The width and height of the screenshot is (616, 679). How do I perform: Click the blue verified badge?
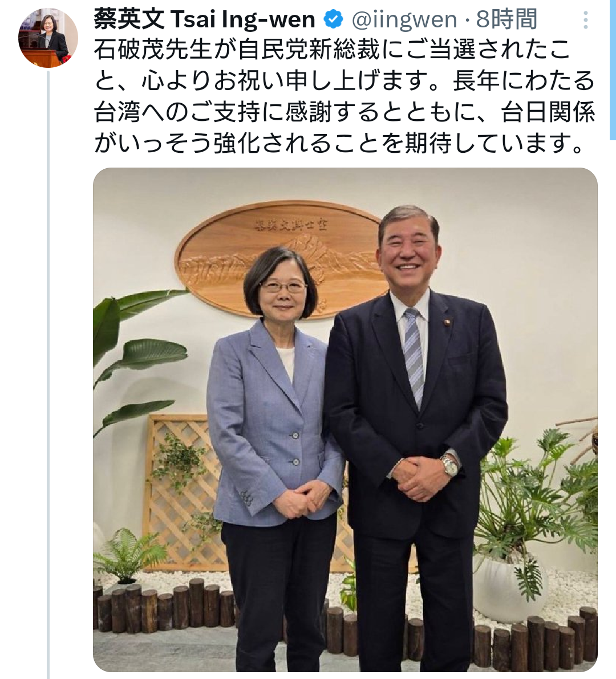333,19
